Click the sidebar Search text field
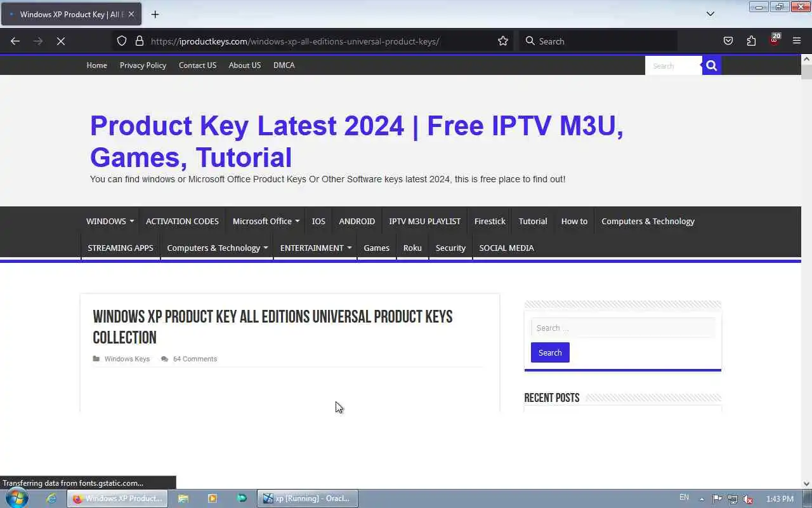 coord(623,328)
